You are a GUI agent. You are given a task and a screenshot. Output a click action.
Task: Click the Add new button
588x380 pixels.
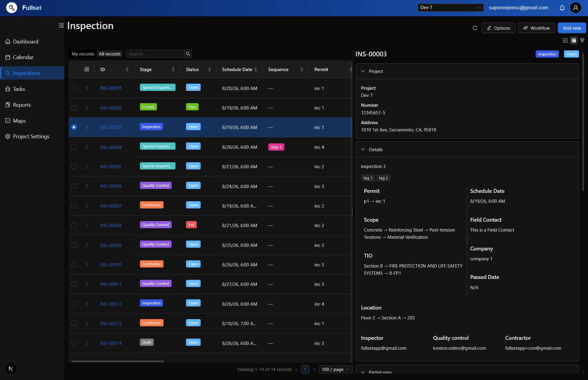tap(572, 28)
